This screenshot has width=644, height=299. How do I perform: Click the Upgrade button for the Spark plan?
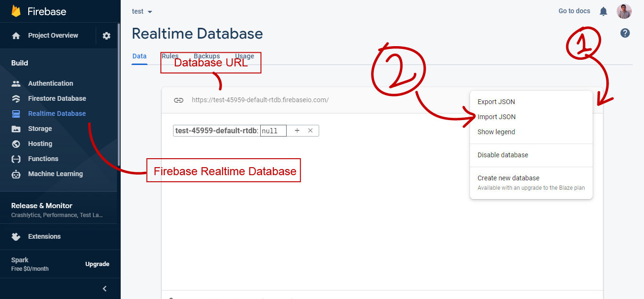[97, 264]
